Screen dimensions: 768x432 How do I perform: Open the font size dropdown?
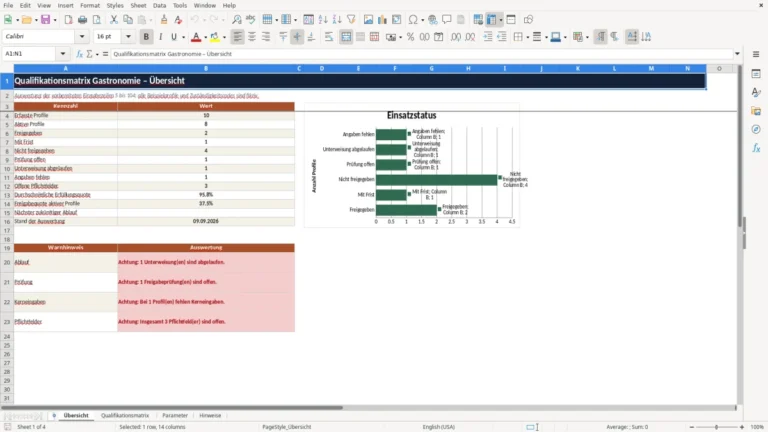pyautogui.click(x=128, y=37)
